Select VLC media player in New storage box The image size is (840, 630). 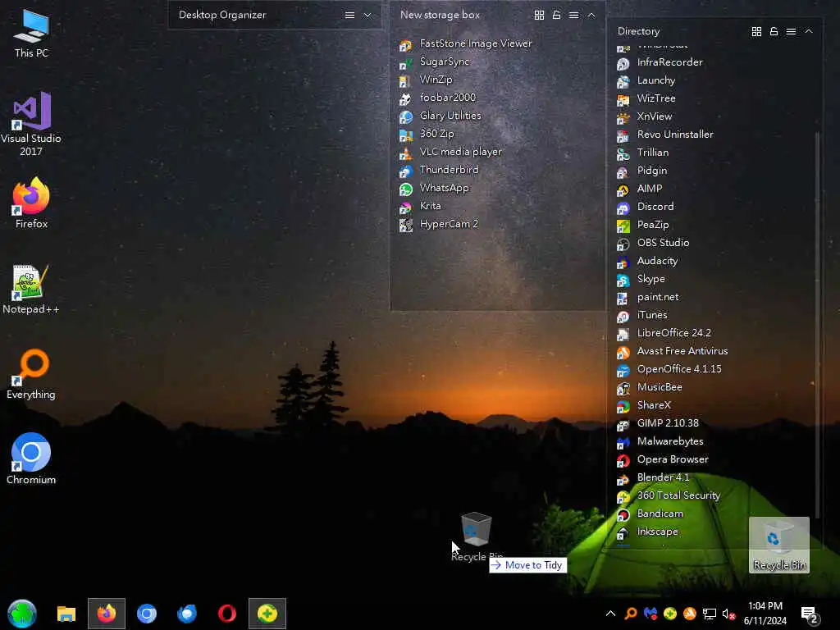point(450,152)
